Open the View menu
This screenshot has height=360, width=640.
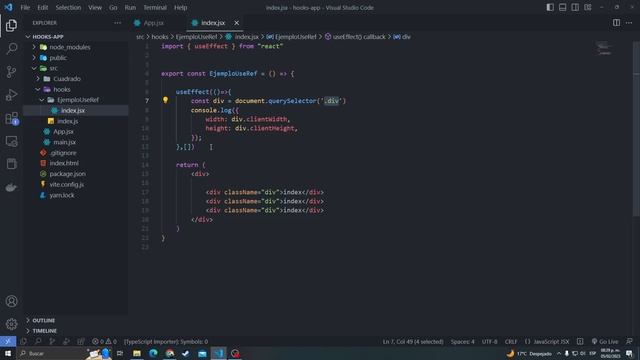coord(95,7)
